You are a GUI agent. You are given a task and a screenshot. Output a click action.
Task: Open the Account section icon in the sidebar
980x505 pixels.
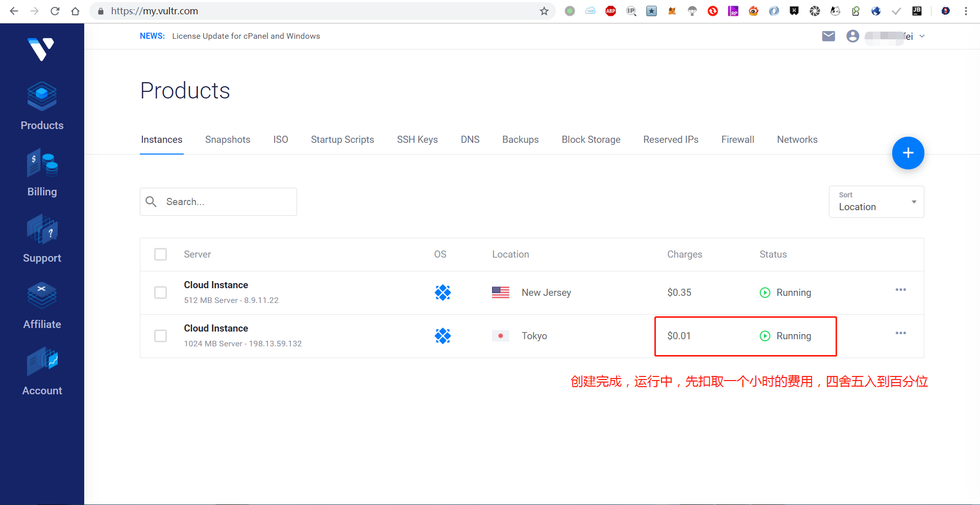pyautogui.click(x=42, y=362)
